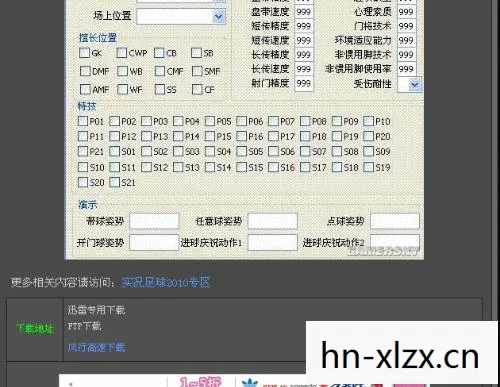The height and width of the screenshot is (387, 500).
Task: Tick the GK position checkbox
Action: [84, 53]
